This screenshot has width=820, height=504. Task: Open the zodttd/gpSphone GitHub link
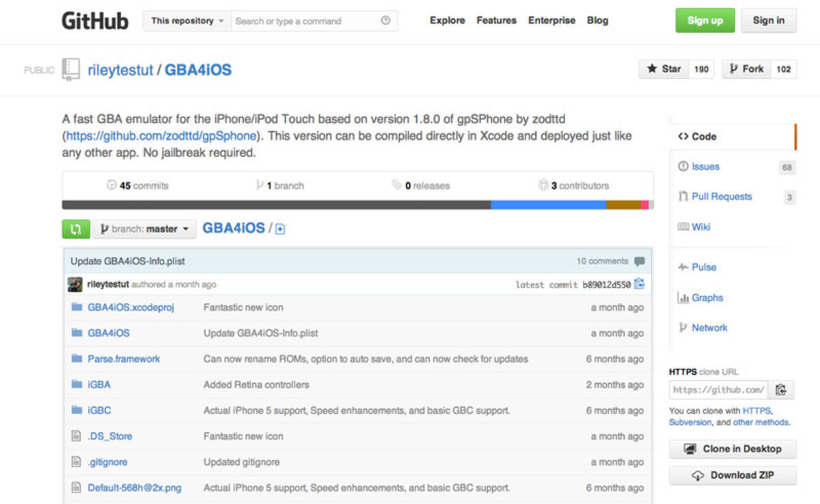[x=161, y=136]
